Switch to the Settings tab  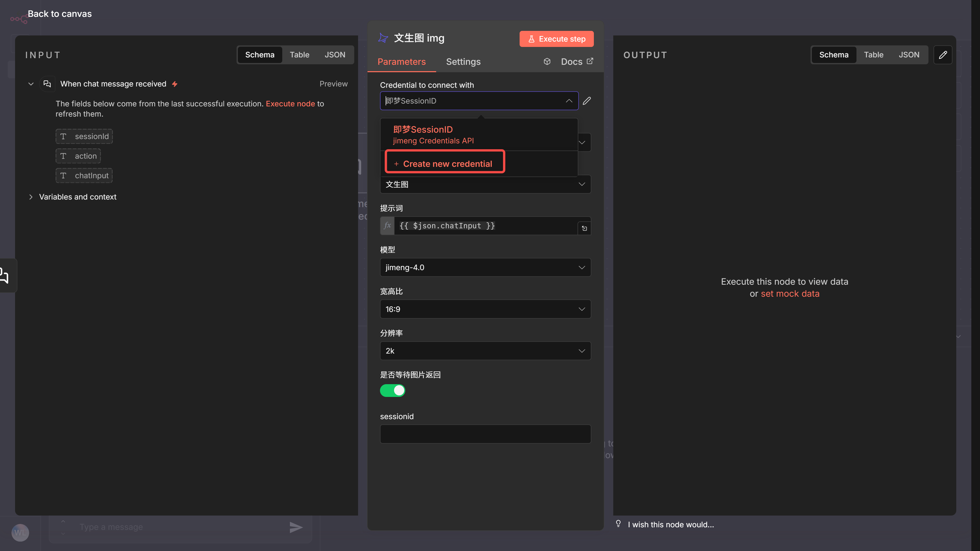(x=463, y=61)
